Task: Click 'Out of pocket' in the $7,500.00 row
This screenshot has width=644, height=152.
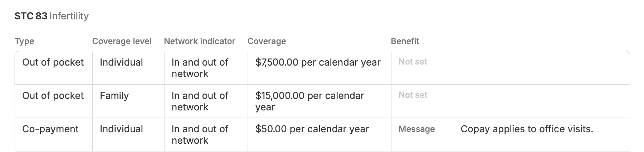Action: (53, 62)
